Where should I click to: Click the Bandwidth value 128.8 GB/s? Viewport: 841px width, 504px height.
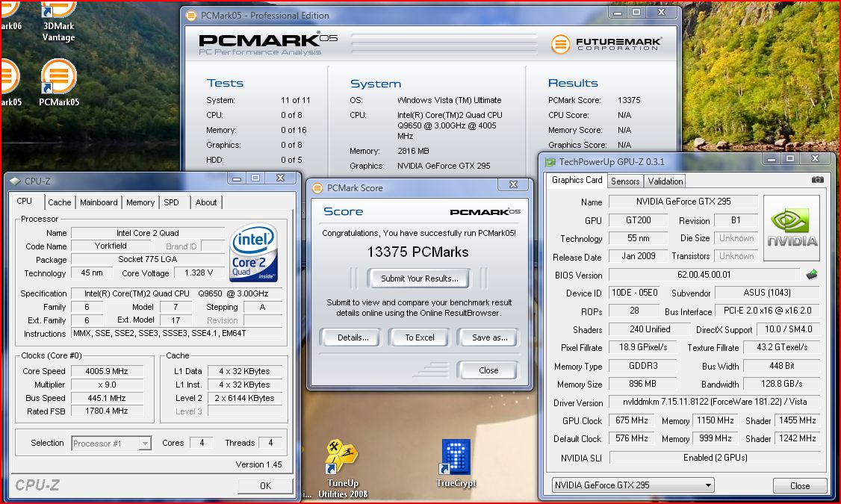tap(781, 384)
